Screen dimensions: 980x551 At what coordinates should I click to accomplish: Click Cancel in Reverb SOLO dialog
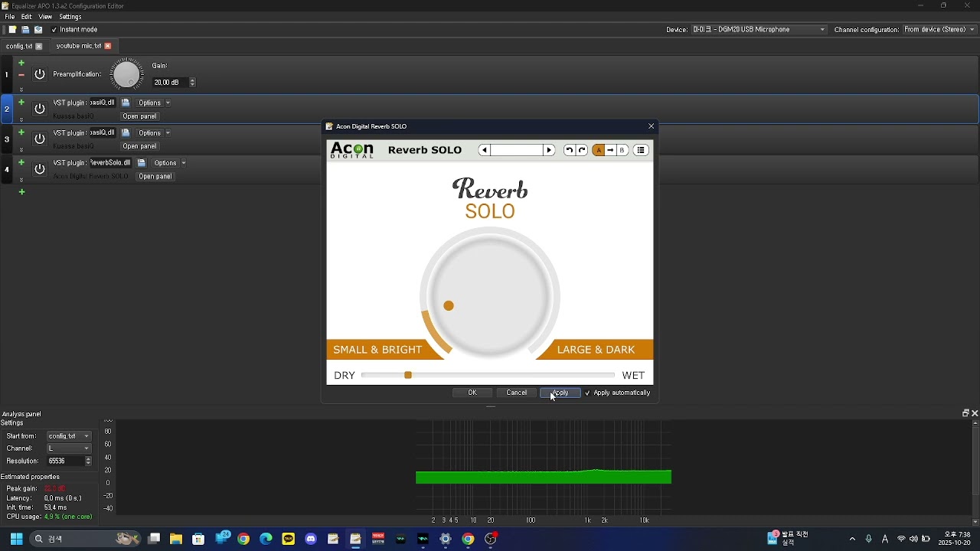tap(517, 393)
